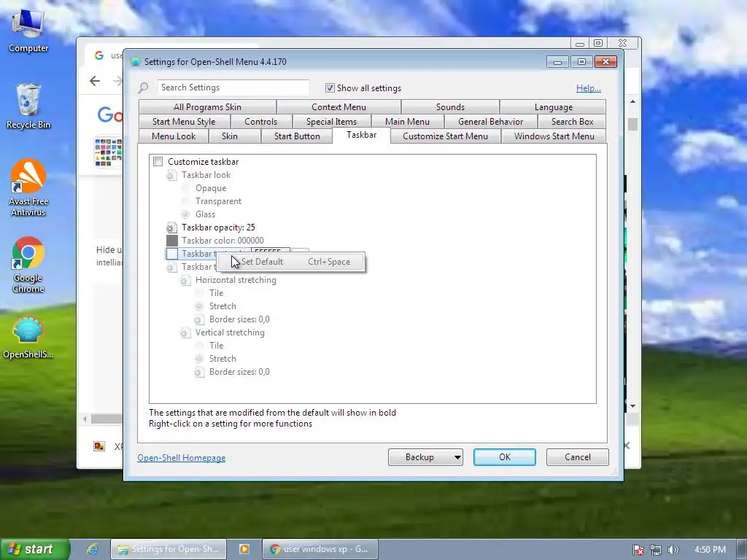Select the Opaque taskbar look option
Screen dimensions: 747x560
[x=185, y=188]
